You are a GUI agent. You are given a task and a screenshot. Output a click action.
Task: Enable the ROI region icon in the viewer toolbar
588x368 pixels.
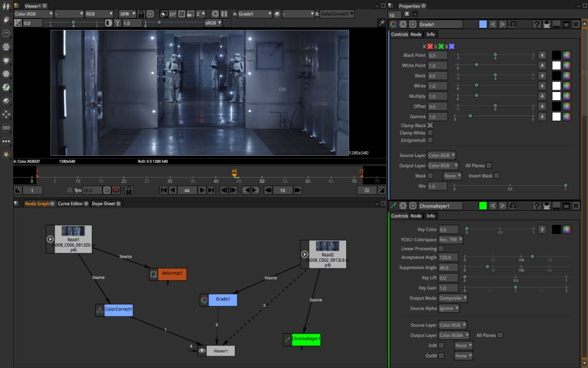164,13
